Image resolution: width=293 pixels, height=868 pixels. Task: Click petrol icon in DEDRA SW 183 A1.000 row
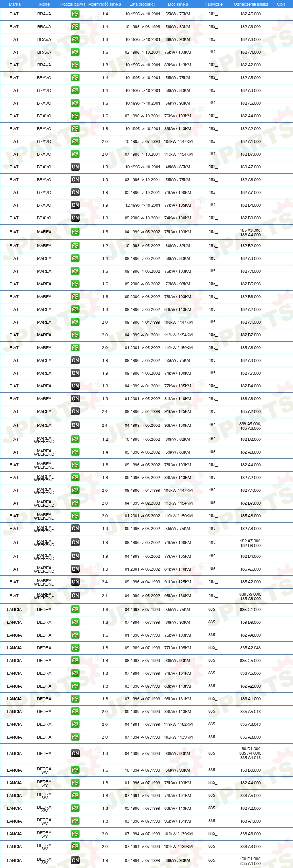(x=75, y=821)
